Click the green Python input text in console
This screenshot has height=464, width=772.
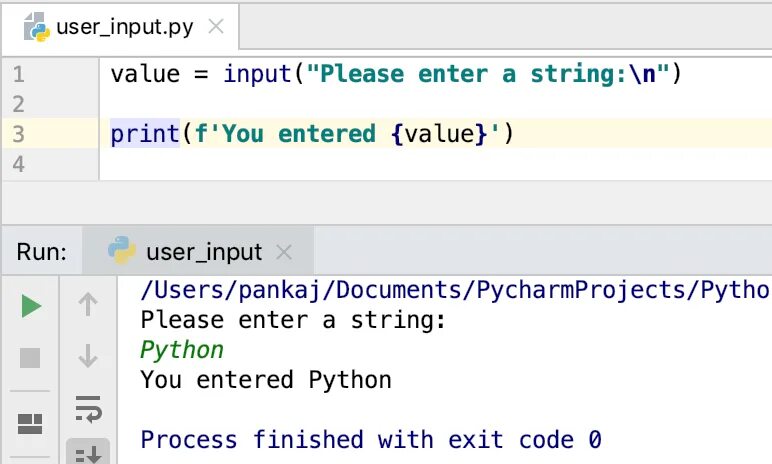(182, 350)
